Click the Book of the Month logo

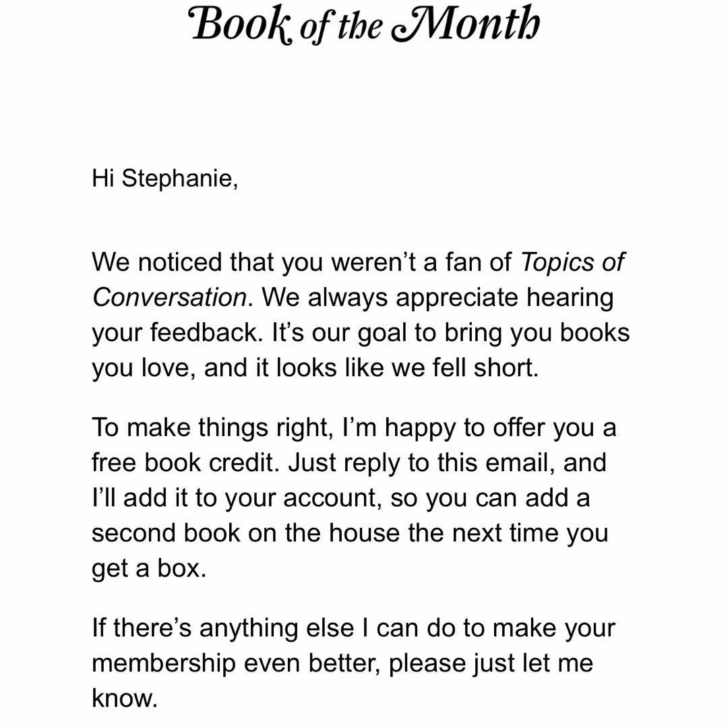(365, 25)
